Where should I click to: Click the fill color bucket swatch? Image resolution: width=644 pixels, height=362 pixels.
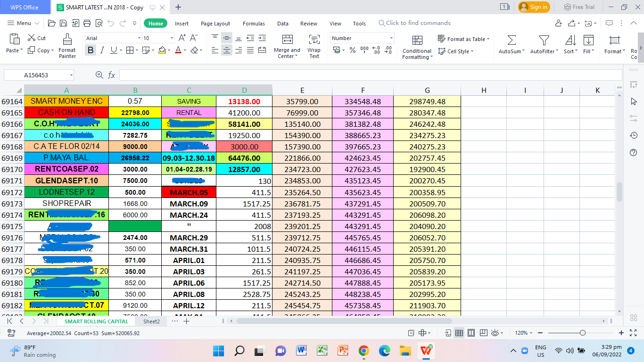click(162, 50)
